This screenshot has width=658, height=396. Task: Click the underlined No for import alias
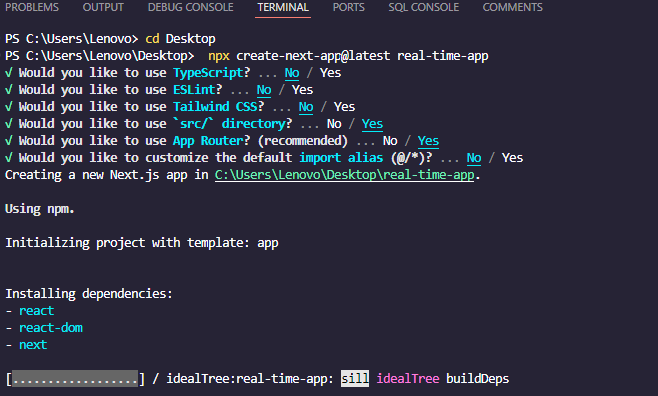pyautogui.click(x=474, y=158)
